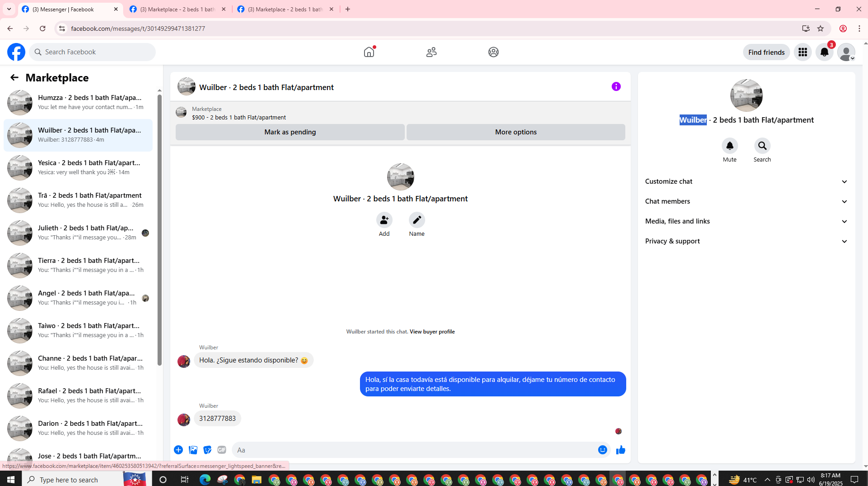The image size is (868, 486).
Task: Open the Trā conversation
Action: tap(78, 200)
